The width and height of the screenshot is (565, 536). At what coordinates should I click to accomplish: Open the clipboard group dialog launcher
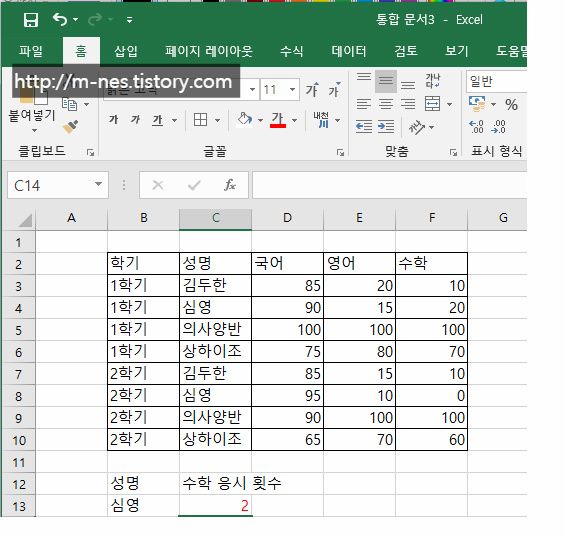click(90, 153)
